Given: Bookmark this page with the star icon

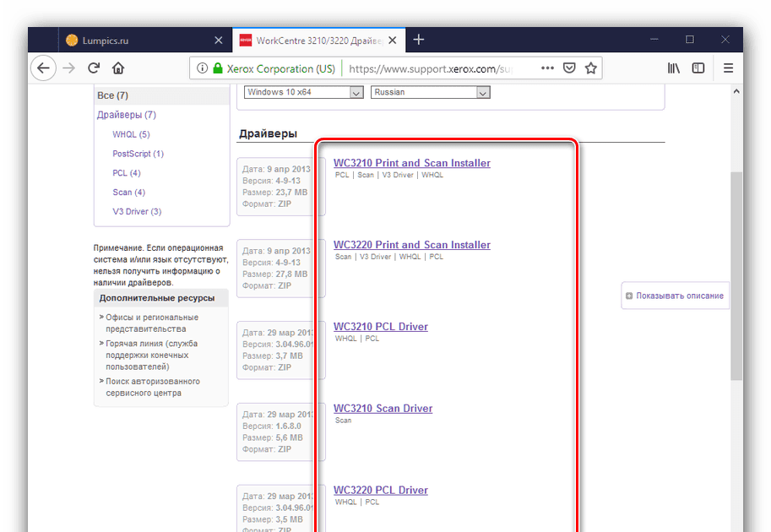Looking at the screenshot, I should [590, 68].
